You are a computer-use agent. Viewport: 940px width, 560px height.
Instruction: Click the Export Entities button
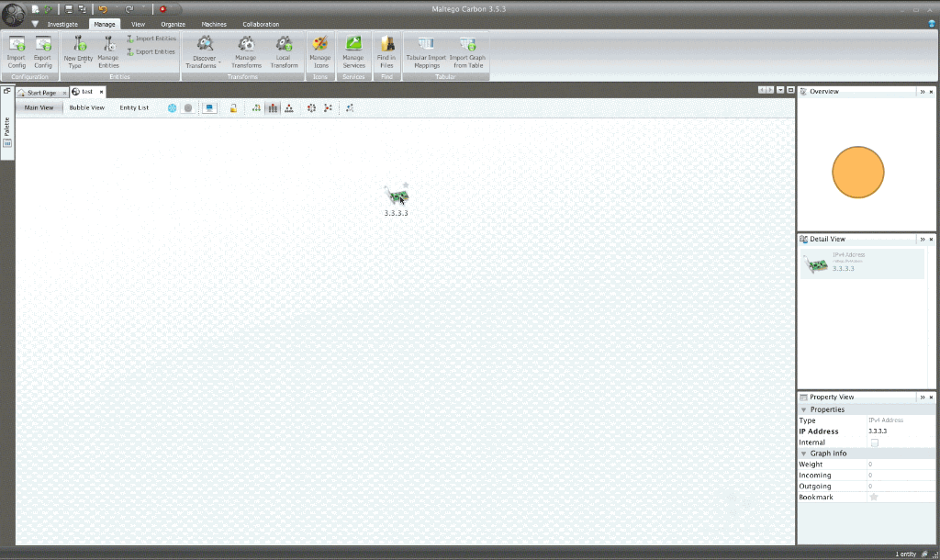pyautogui.click(x=151, y=50)
